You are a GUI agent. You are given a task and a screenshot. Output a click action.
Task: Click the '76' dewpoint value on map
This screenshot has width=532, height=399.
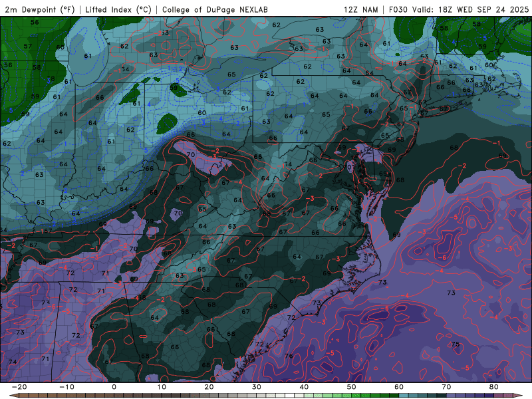289,356
